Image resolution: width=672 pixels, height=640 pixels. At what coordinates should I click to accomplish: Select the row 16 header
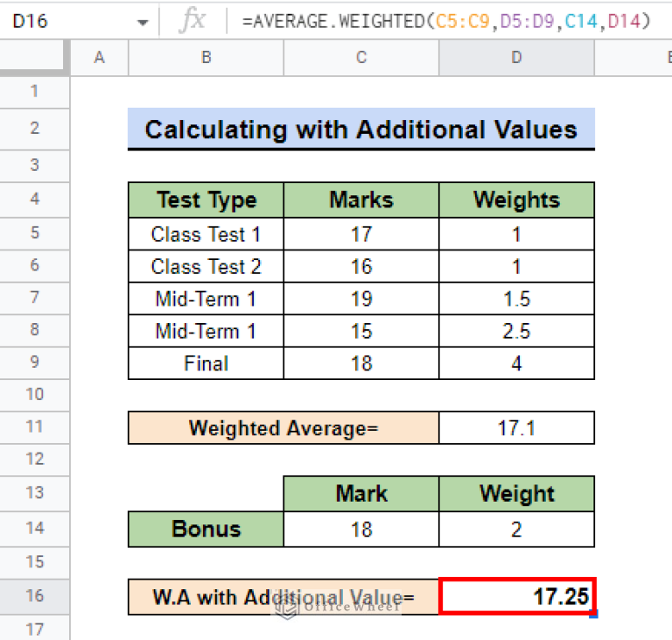click(35, 596)
